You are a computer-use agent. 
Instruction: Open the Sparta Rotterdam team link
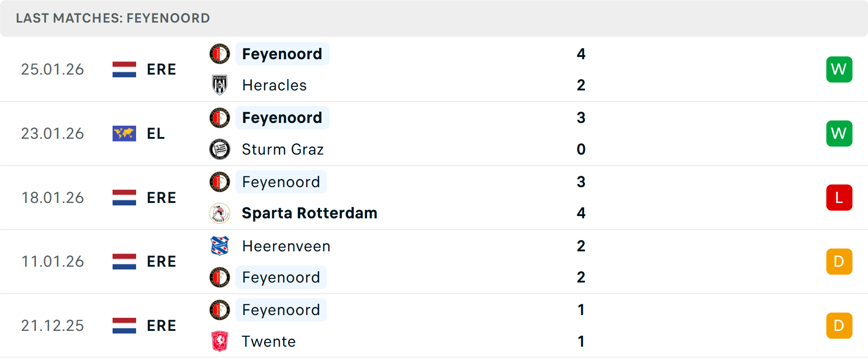(x=309, y=213)
